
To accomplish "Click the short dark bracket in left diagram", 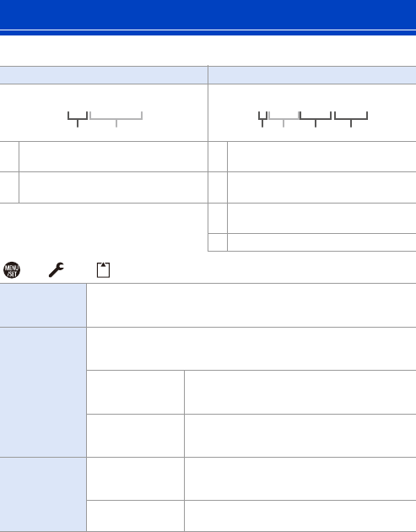I will (x=78, y=119).
